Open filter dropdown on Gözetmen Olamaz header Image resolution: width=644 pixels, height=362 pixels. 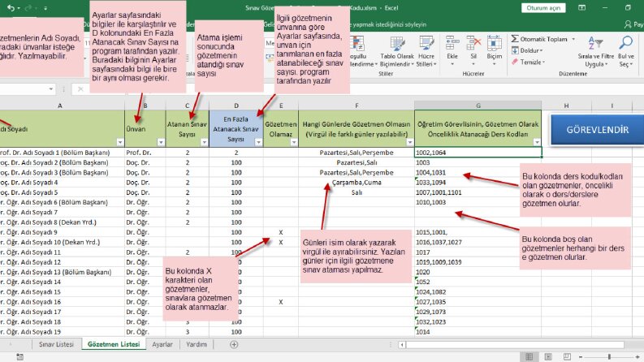(294, 142)
